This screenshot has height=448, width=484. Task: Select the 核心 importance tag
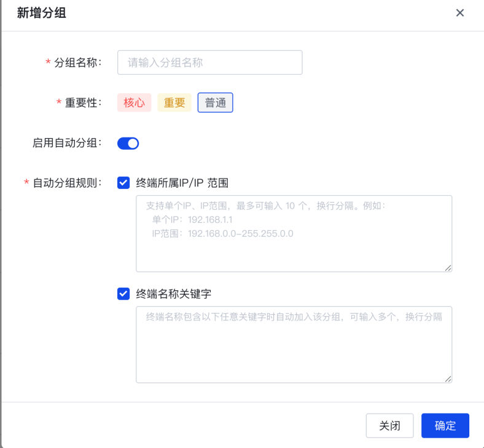click(x=134, y=102)
